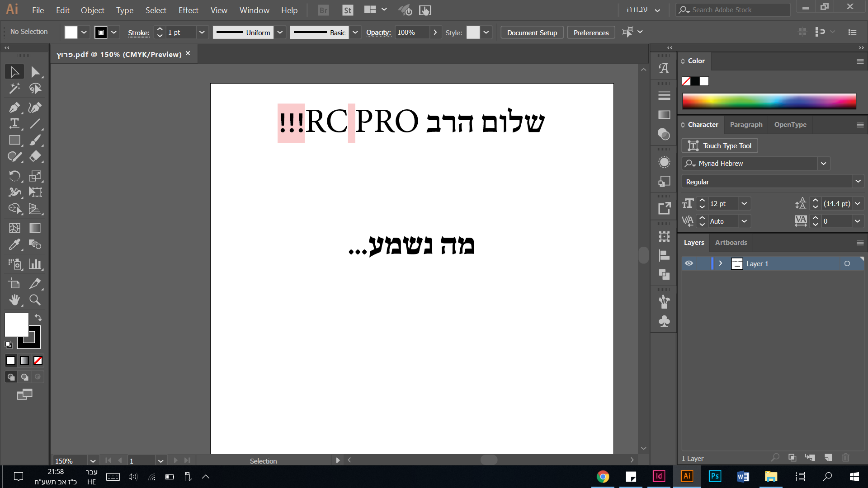This screenshot has width=868, height=488.
Task: Select the Direct Selection tool
Action: 35,71
